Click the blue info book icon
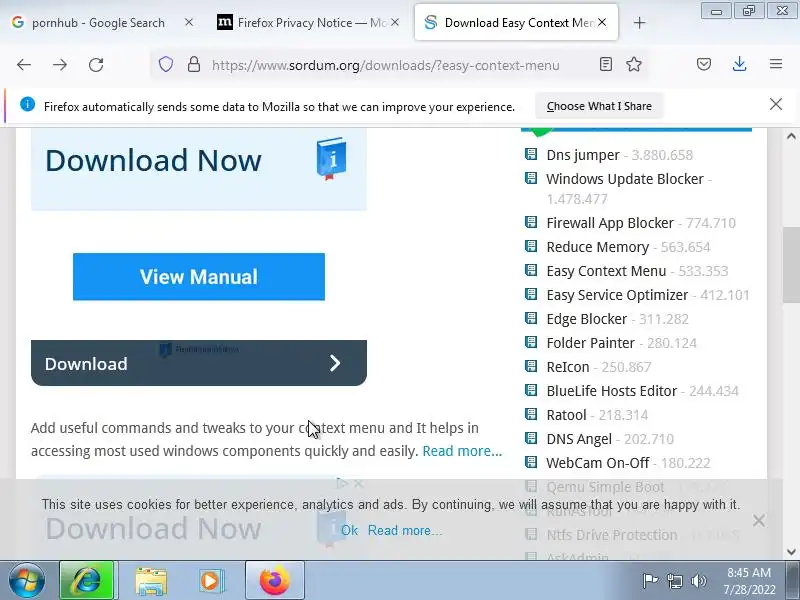800x600 pixels. click(332, 159)
